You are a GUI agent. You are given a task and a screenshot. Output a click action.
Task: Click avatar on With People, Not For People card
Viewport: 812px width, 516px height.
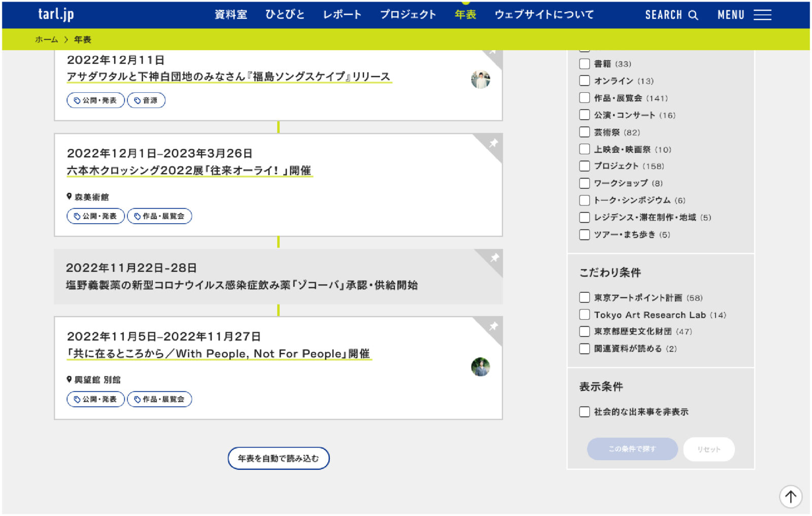point(480,367)
